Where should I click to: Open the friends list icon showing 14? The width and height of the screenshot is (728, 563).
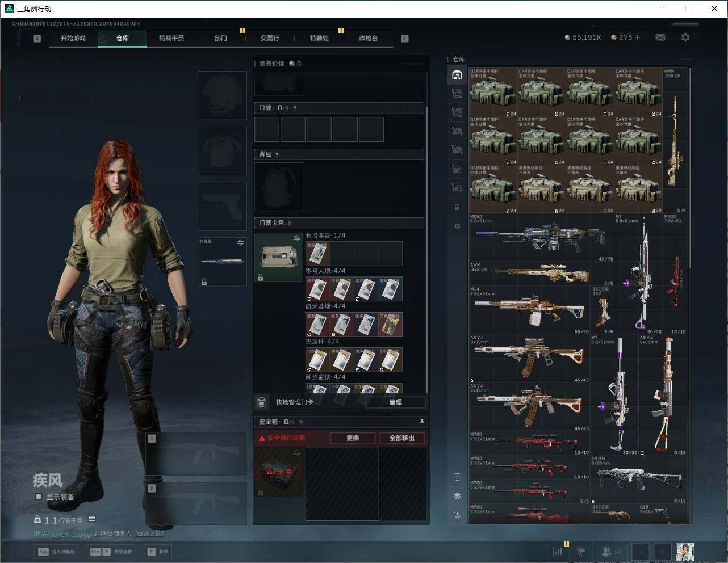click(611, 551)
